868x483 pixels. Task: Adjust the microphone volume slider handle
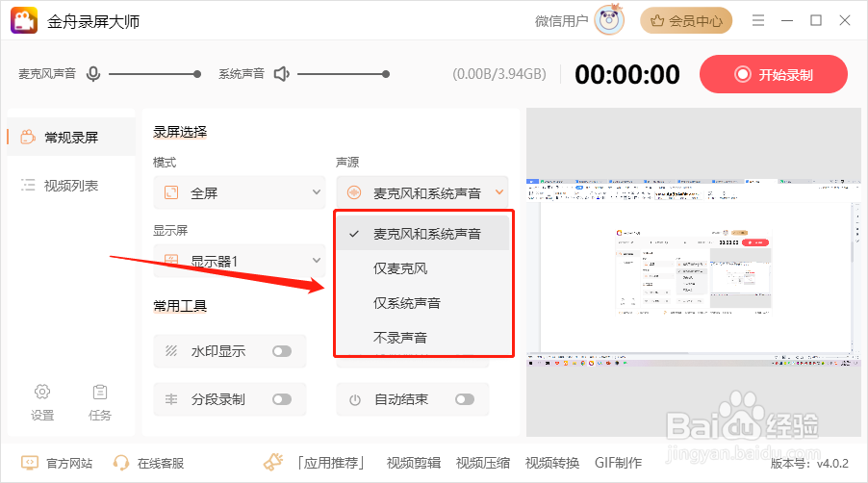pyautogui.click(x=197, y=74)
